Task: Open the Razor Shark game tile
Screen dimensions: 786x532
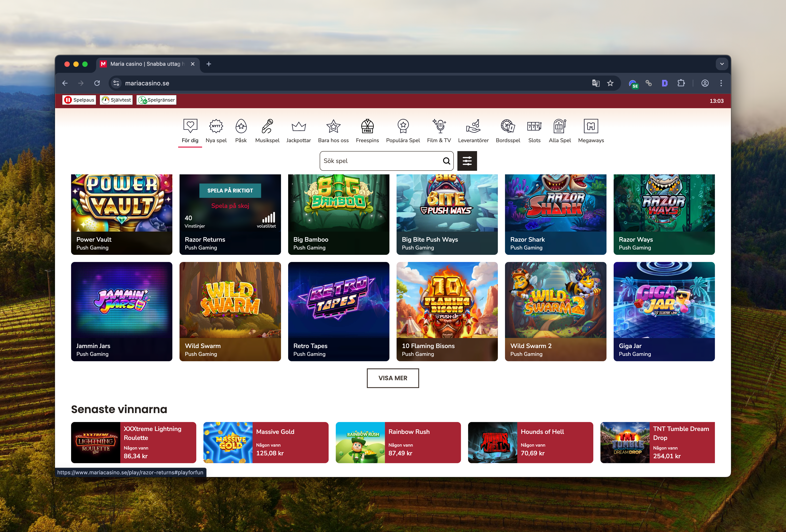Action: pos(556,214)
